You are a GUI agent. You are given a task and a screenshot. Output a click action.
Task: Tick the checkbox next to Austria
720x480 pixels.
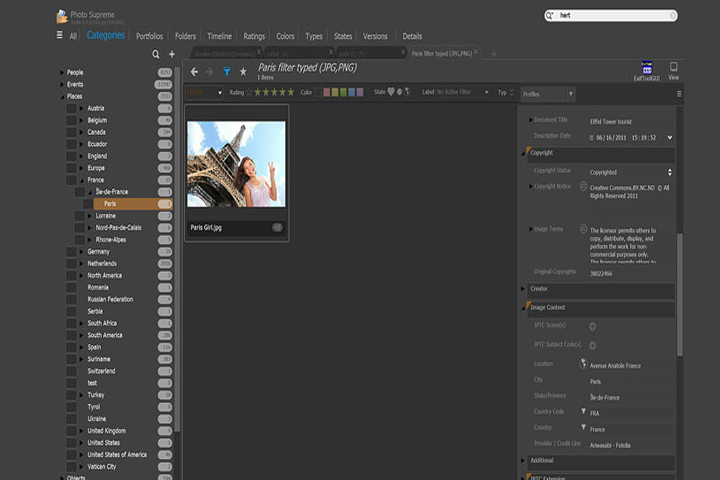coord(71,108)
